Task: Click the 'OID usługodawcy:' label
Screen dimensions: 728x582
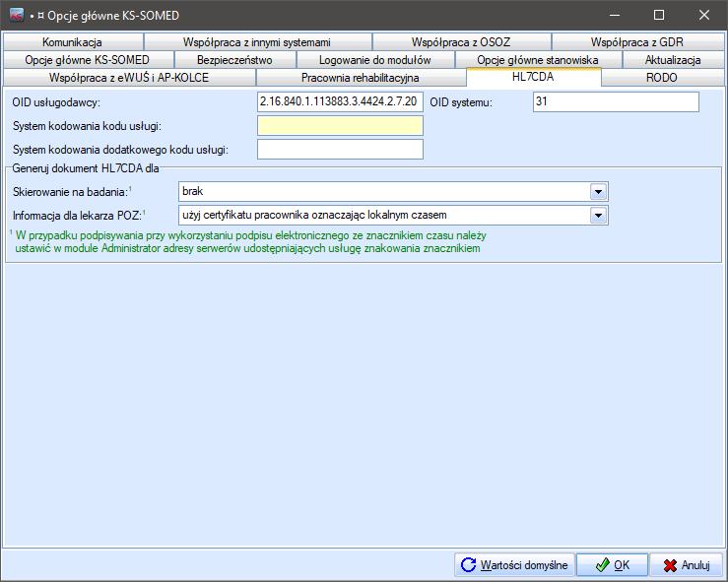Action: (x=56, y=102)
